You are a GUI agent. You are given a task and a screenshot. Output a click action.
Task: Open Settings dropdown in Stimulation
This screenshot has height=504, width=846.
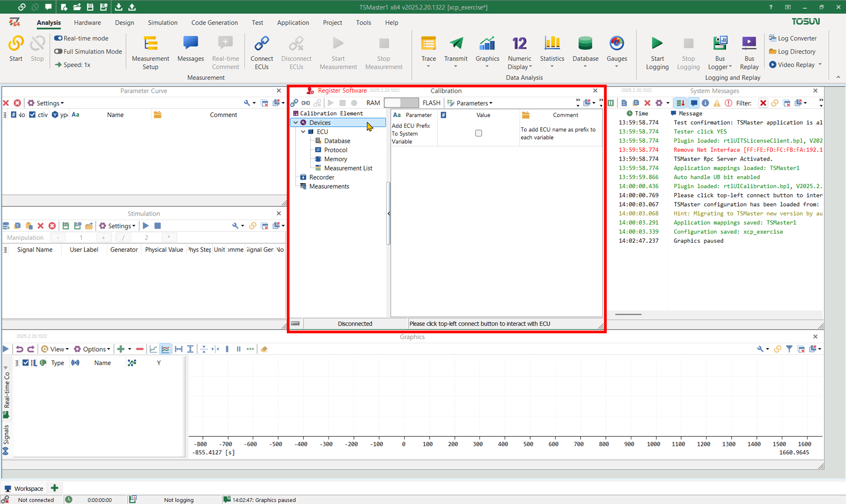point(117,226)
